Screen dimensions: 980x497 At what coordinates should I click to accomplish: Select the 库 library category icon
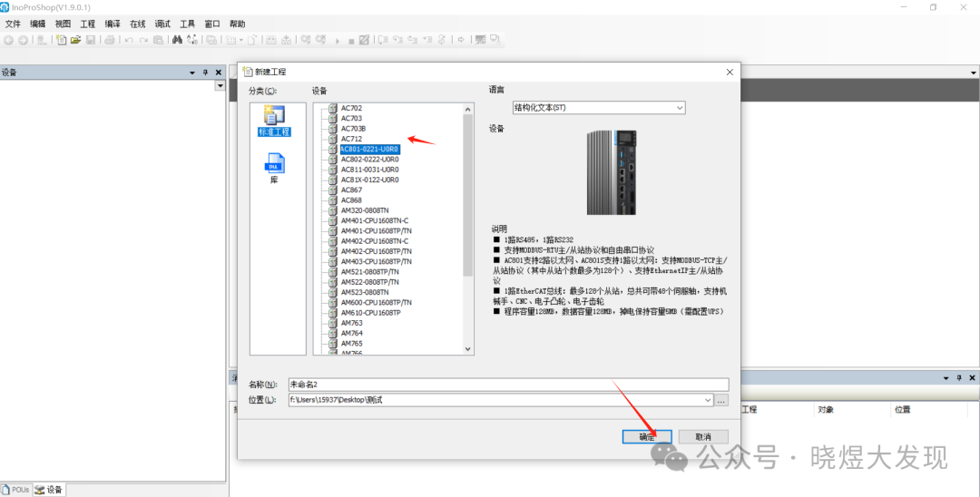(x=274, y=167)
